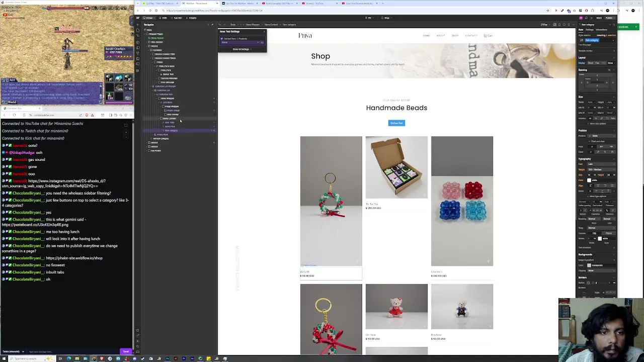Click the Stroke white color swatch
Screen dimensions: 644x362
pyautogui.click(x=600, y=238)
